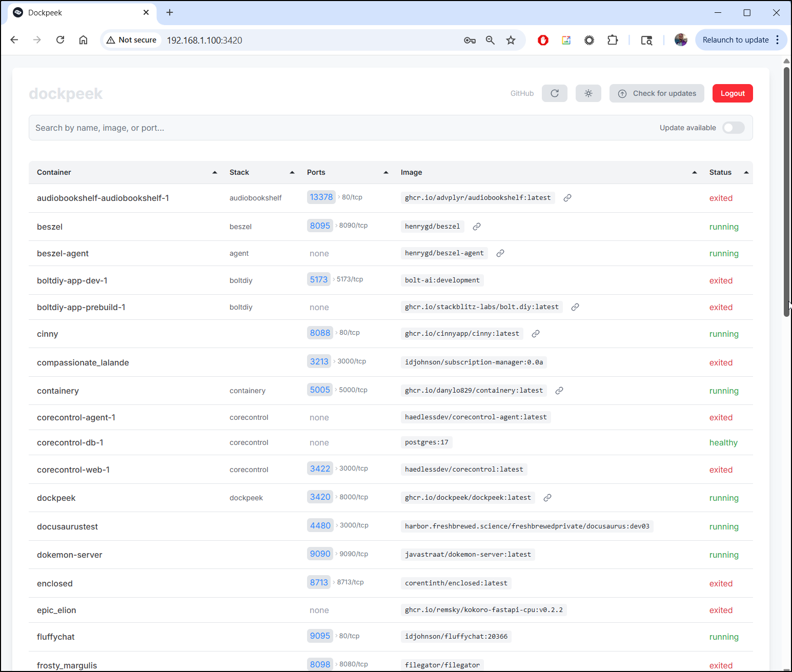Open link icon next to henrygd/beszel image
The height and width of the screenshot is (672, 792).
click(x=477, y=227)
